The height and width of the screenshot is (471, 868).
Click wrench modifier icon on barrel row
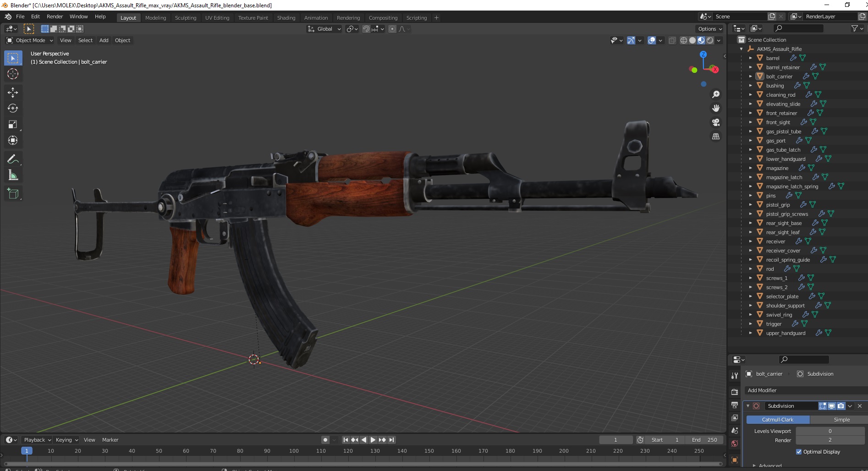tap(793, 58)
